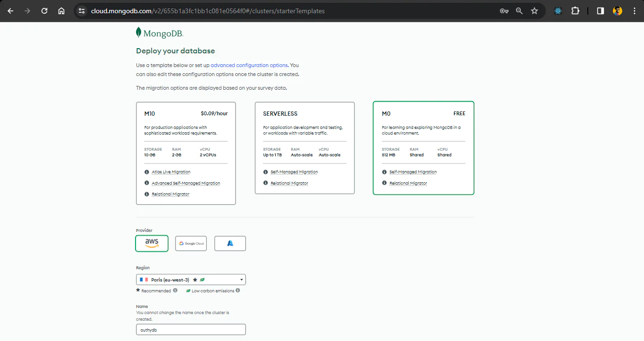Click the cluster name field authydb

[191, 330]
